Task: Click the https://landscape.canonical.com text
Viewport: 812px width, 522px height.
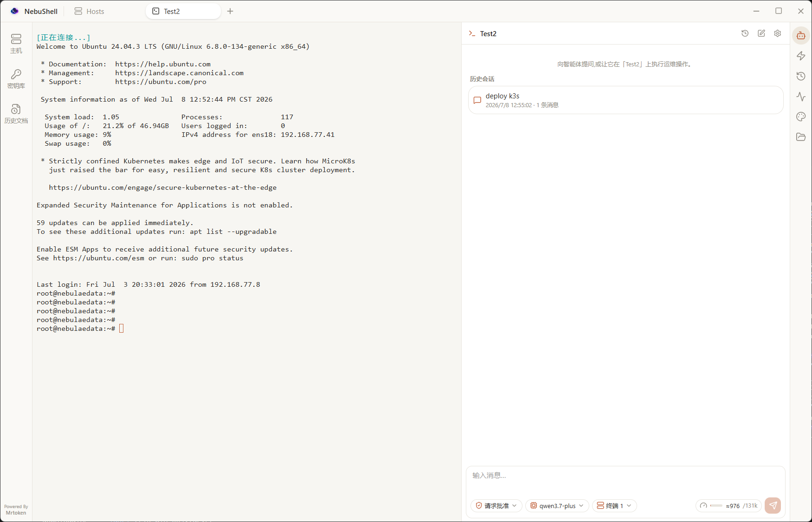Action: [x=179, y=73]
